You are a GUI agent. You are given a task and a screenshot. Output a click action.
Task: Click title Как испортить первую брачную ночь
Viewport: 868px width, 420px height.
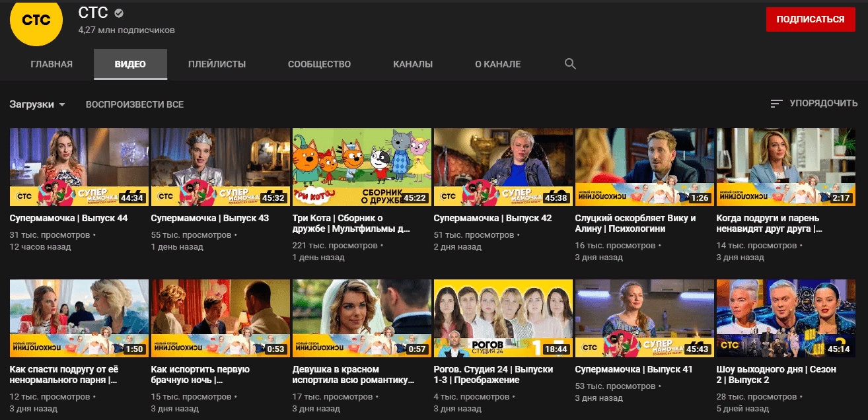point(200,375)
